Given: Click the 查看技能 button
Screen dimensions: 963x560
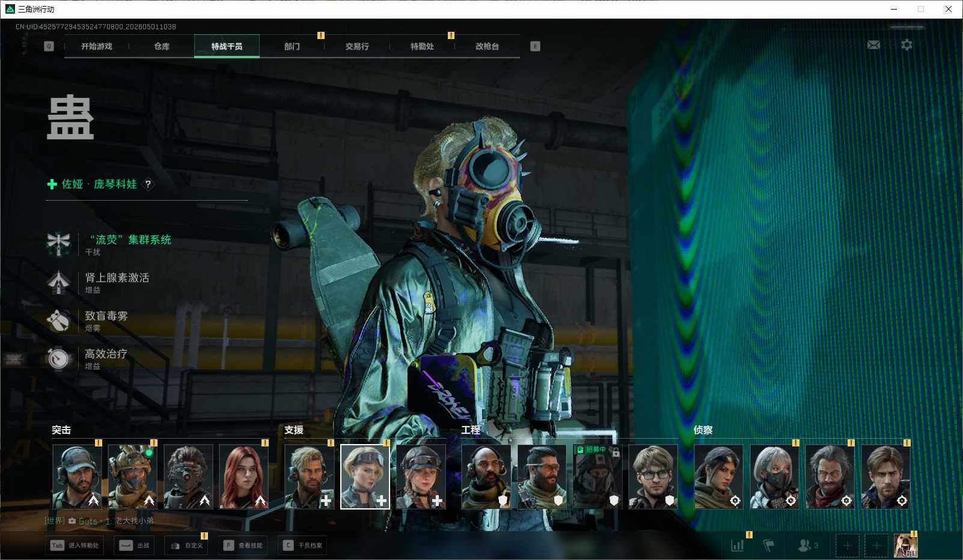Looking at the screenshot, I should [x=243, y=546].
